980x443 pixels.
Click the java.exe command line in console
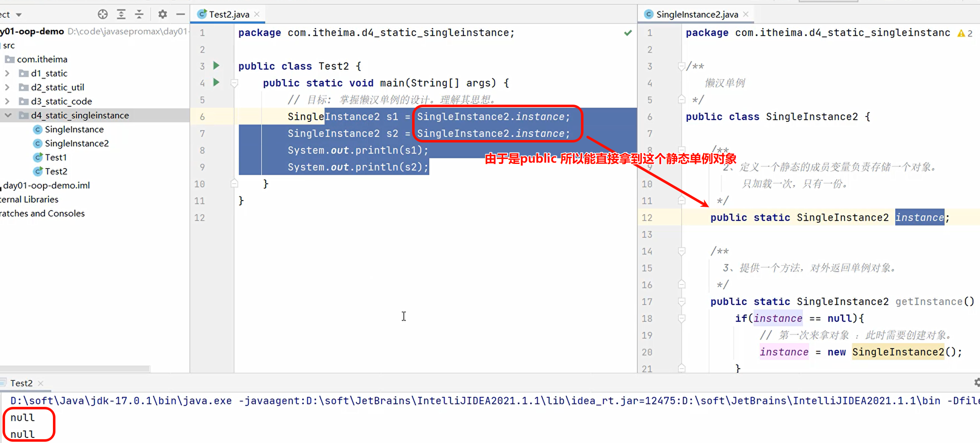(495, 401)
